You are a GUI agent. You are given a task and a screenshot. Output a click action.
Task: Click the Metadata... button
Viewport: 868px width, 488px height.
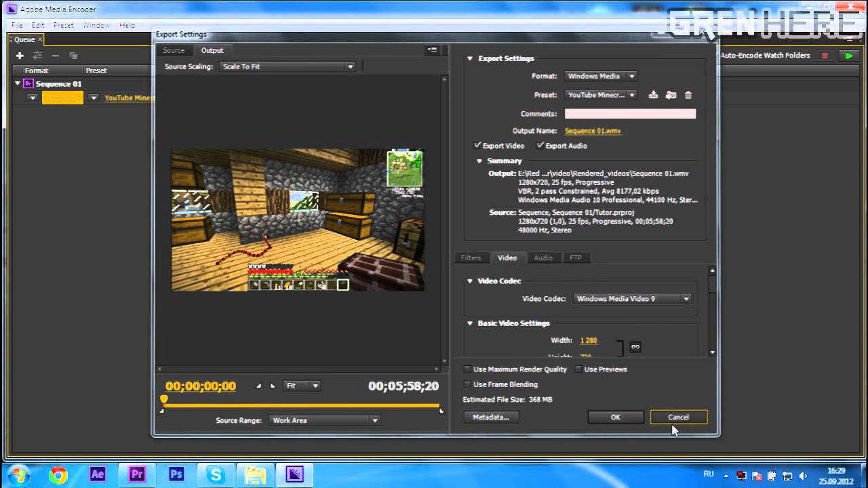pyautogui.click(x=490, y=417)
